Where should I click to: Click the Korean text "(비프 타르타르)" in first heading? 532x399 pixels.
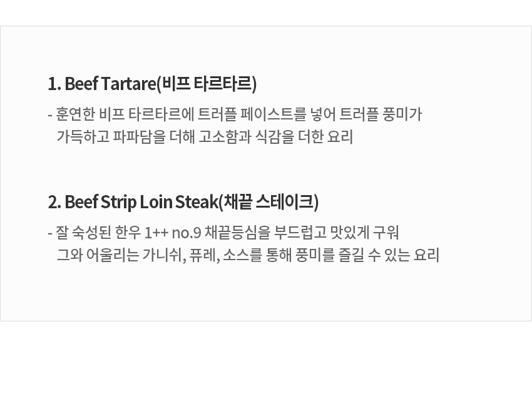pos(207,83)
